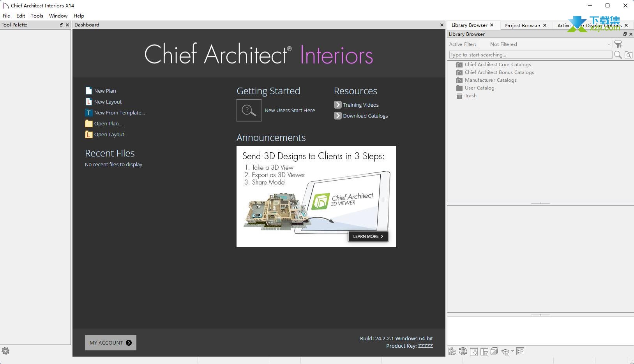
Task: Click the Trash bin icon in the library tree
Action: pyautogui.click(x=459, y=96)
